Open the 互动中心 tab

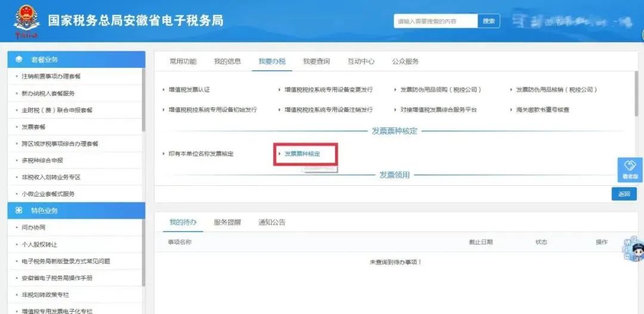[361, 61]
